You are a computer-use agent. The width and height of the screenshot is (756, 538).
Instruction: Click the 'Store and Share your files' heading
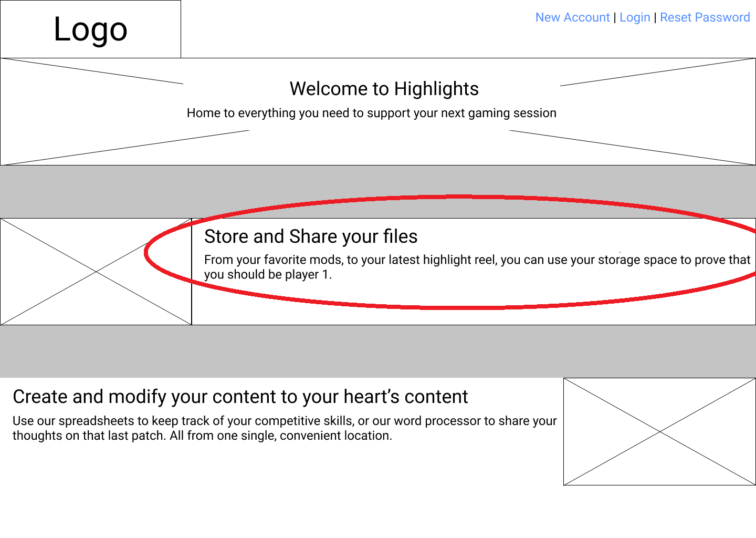[311, 236]
